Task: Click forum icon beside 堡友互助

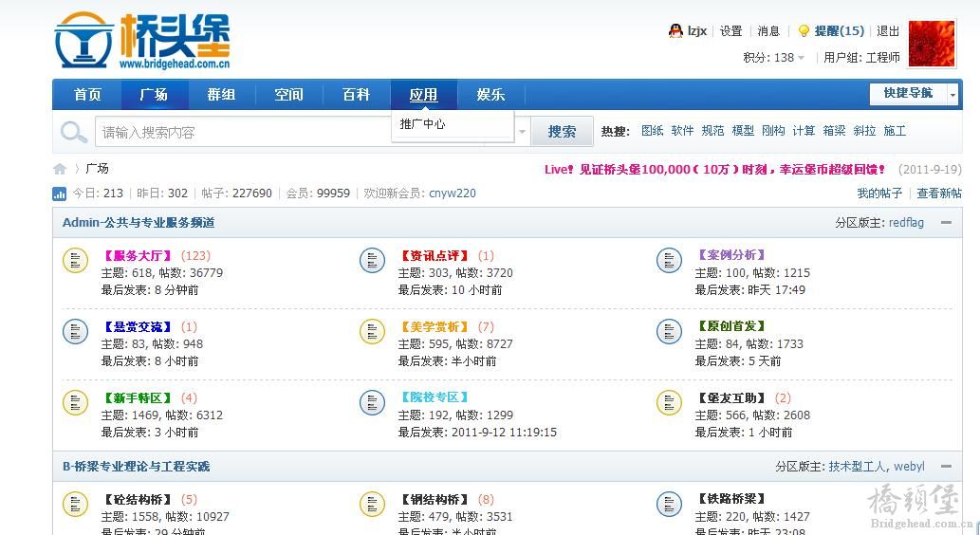Action: pyautogui.click(x=670, y=403)
